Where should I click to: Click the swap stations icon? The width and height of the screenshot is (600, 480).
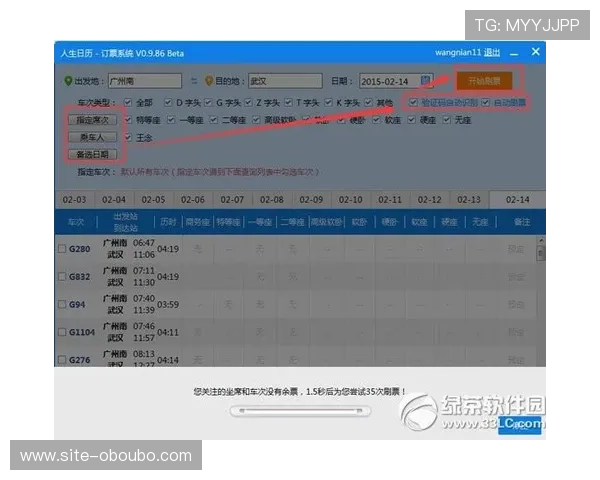click(x=194, y=81)
